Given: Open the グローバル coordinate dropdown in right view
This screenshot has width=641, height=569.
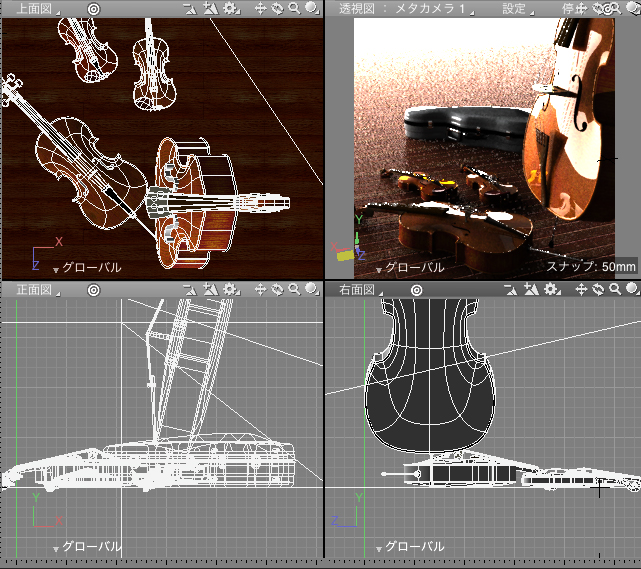Looking at the screenshot, I should coord(410,547).
